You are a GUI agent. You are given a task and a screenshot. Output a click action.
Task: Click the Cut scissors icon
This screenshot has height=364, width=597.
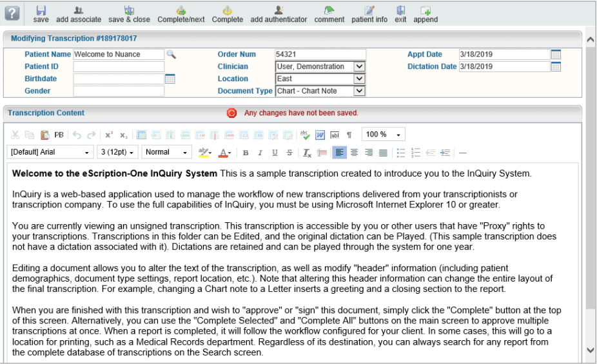click(15, 135)
